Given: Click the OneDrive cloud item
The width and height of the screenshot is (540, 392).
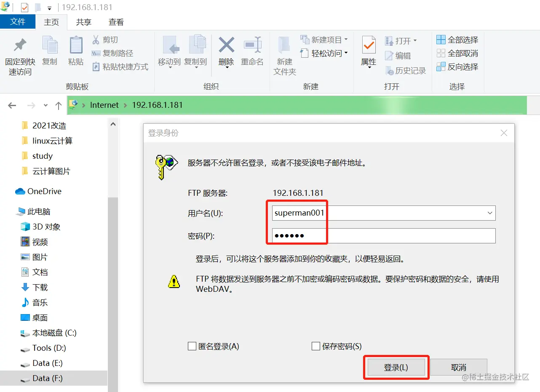Looking at the screenshot, I should [x=38, y=191].
